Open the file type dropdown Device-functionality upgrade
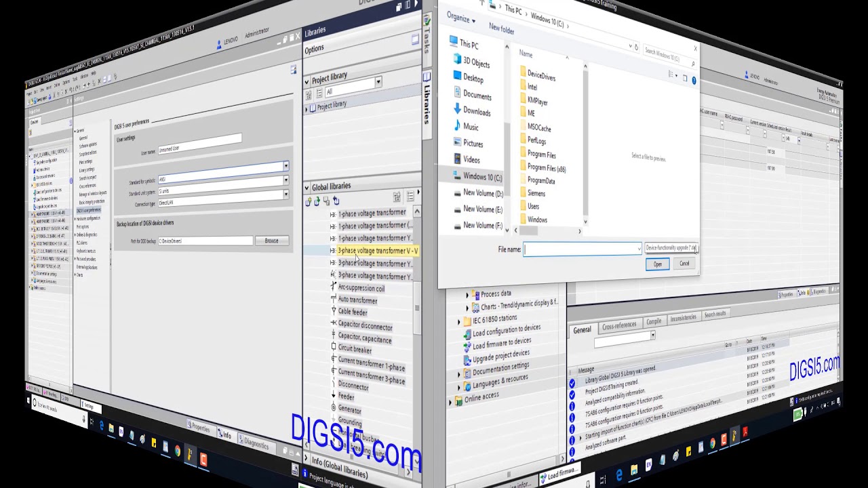The image size is (868, 488). pos(671,248)
